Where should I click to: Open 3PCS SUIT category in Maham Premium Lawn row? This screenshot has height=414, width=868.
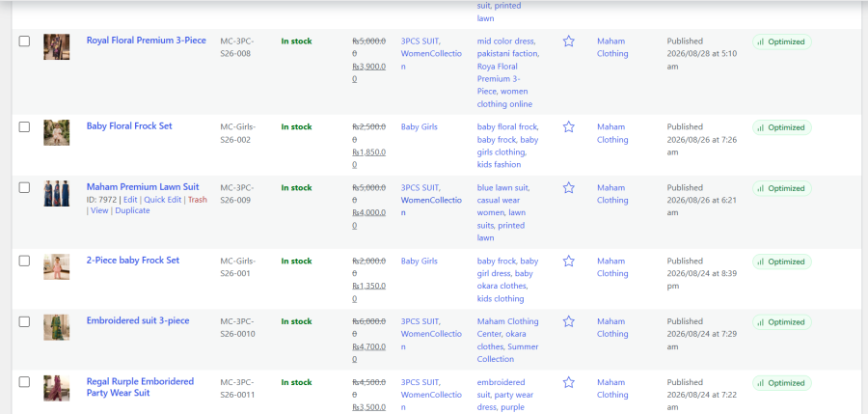[420, 188]
